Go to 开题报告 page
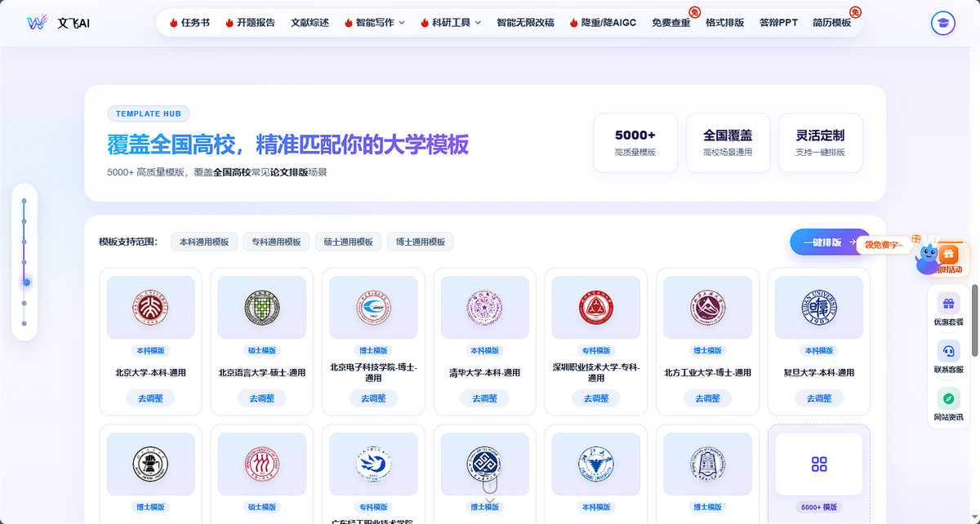This screenshot has width=980, height=524. 250,23
